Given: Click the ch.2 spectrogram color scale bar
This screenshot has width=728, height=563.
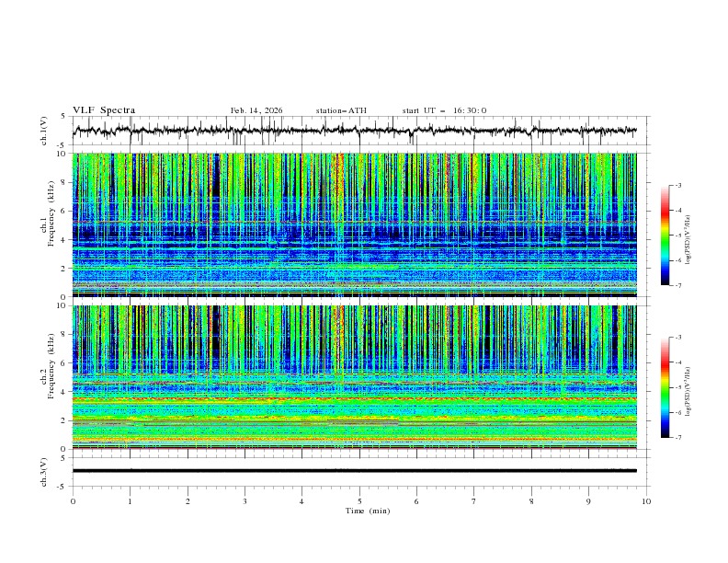Looking at the screenshot, I should (665, 387).
